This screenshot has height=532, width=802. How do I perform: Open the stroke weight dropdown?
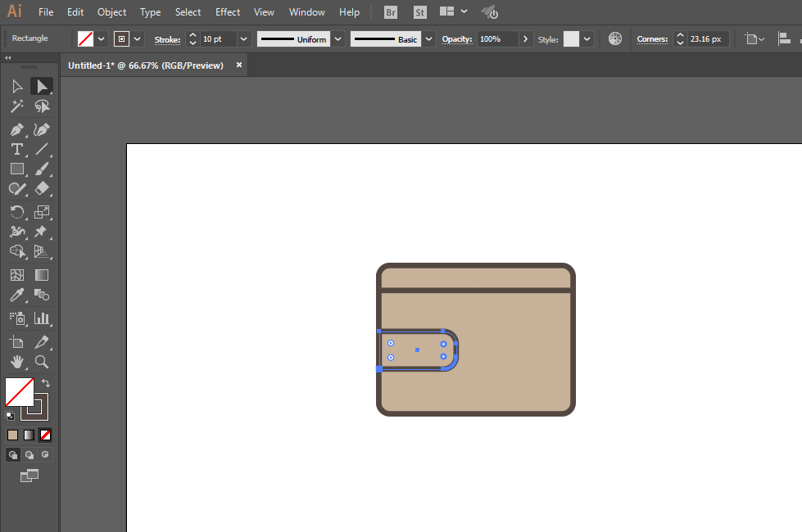pyautogui.click(x=243, y=38)
